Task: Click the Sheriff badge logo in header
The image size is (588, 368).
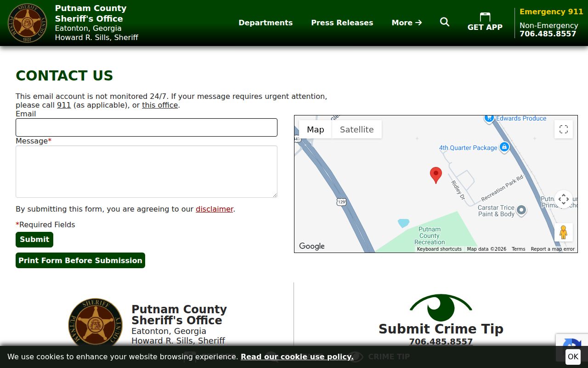Action: click(x=28, y=23)
